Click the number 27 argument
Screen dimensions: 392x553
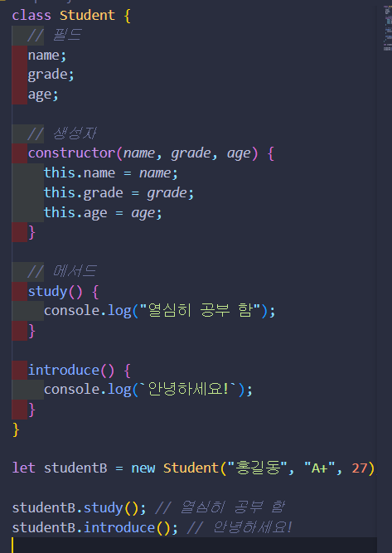click(360, 468)
